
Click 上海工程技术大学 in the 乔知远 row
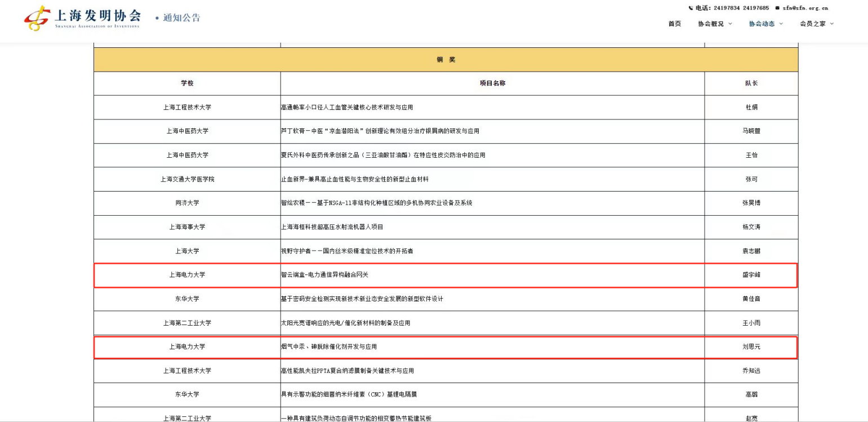(188, 371)
